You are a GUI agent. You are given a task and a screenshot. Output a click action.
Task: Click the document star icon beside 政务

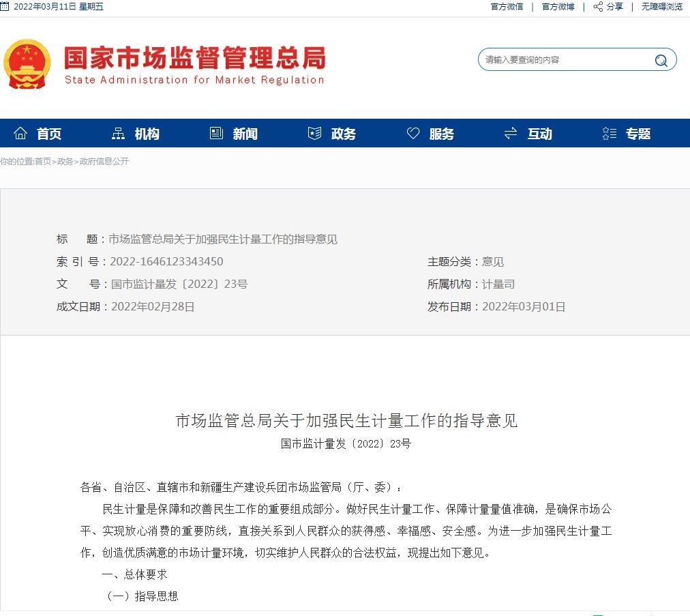314,133
